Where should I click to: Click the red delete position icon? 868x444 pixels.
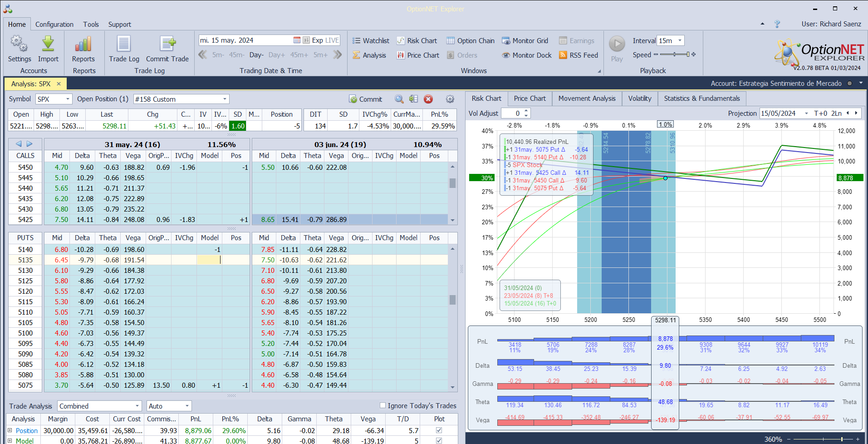click(x=428, y=99)
